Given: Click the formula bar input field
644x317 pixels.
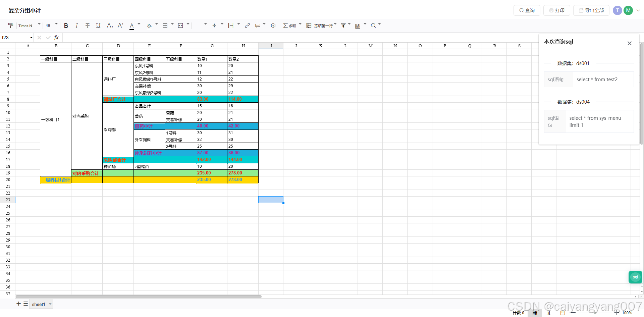Looking at the screenshot, I should (x=300, y=38).
